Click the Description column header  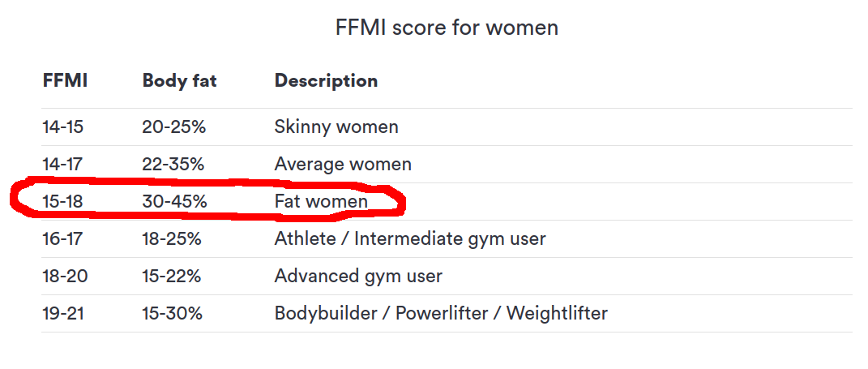pos(326,81)
